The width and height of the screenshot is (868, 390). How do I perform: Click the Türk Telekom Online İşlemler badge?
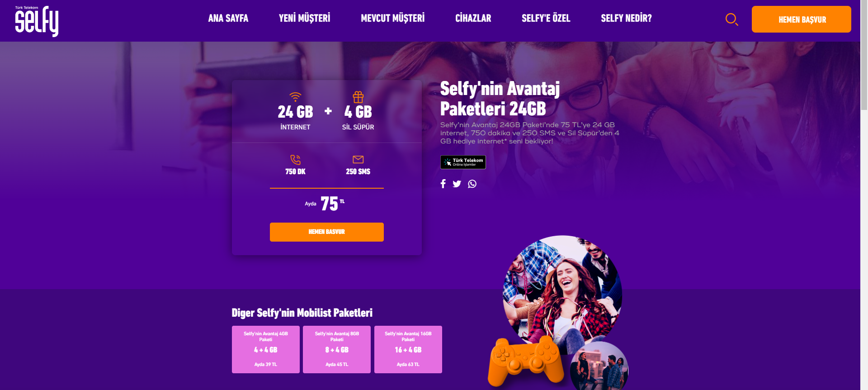[463, 162]
